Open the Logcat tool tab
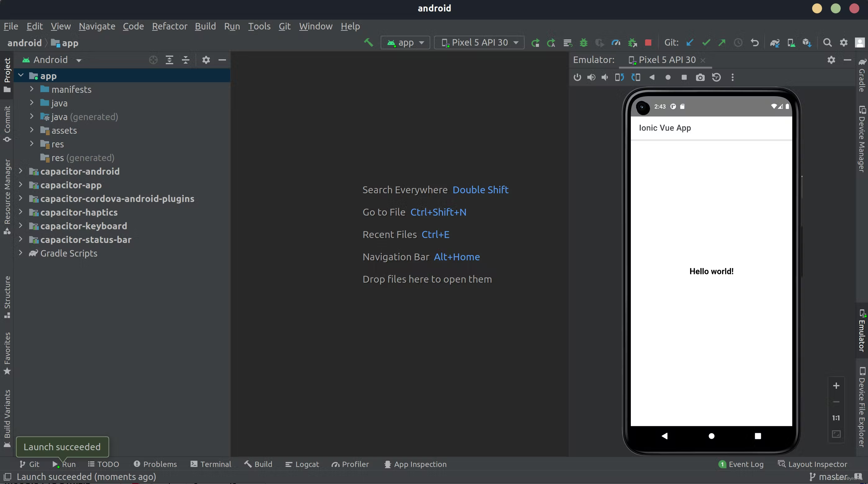Image resolution: width=868 pixels, height=484 pixels. 302,464
